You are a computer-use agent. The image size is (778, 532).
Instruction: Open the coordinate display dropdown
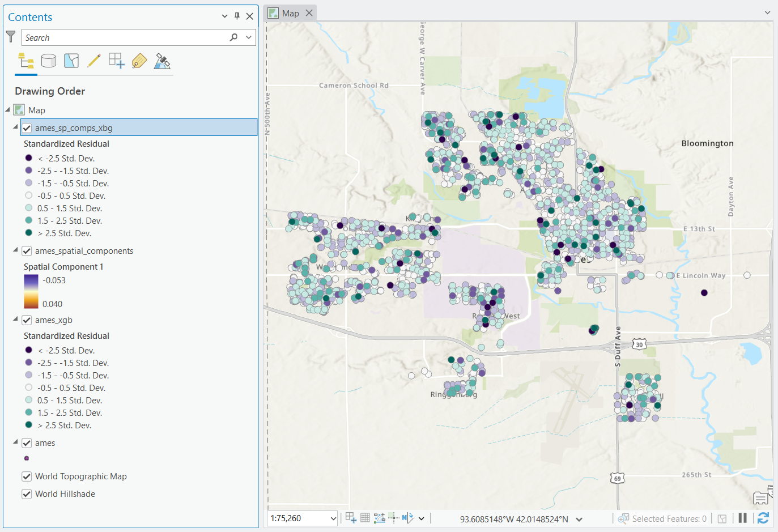point(579,517)
